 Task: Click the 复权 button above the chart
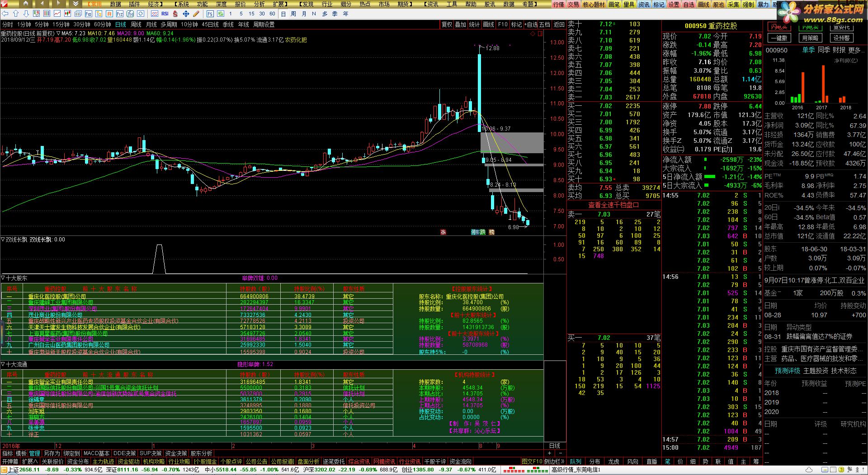(447, 24)
